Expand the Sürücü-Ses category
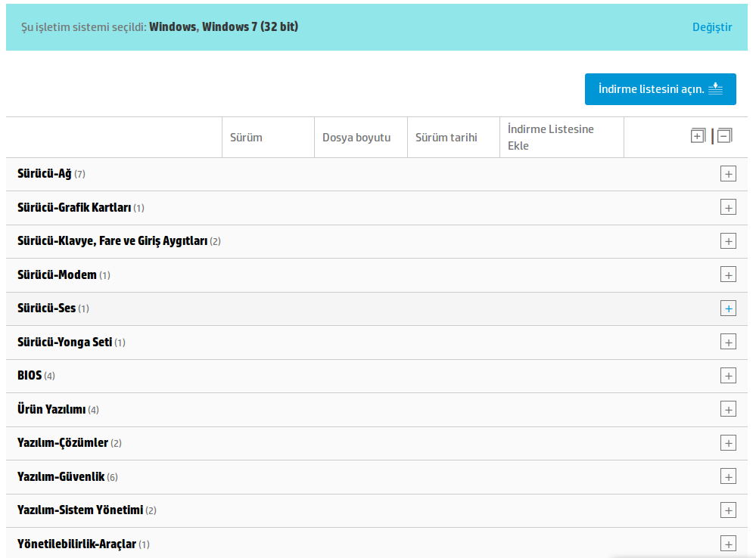This screenshot has width=756, height=558. (x=728, y=308)
